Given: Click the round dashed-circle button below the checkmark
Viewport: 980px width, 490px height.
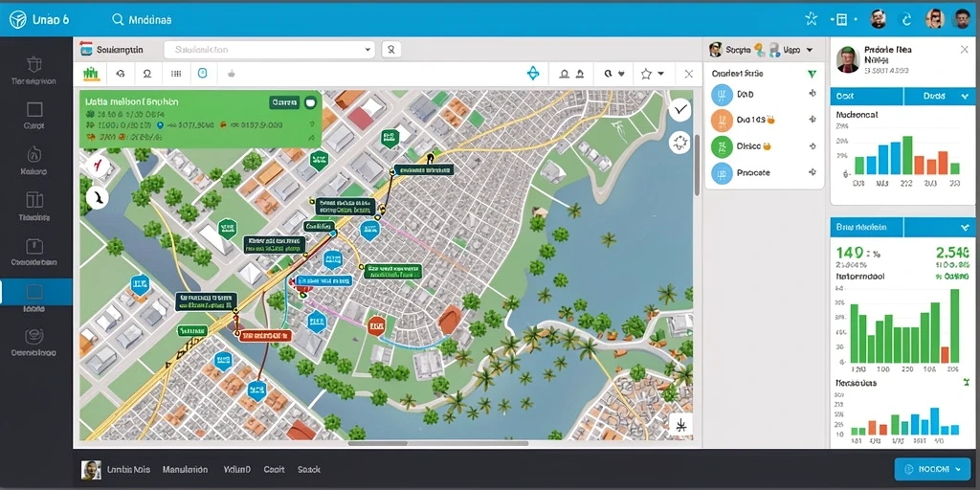Looking at the screenshot, I should 680,143.
